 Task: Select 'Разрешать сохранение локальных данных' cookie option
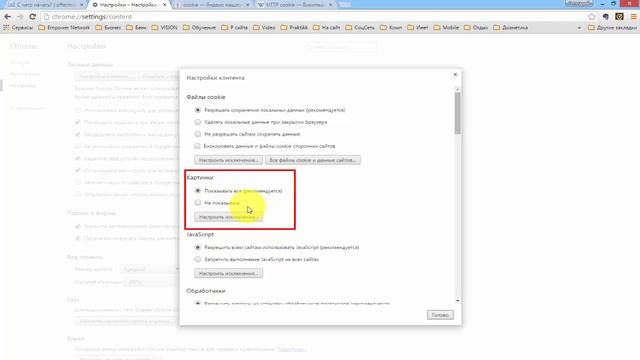click(198, 110)
